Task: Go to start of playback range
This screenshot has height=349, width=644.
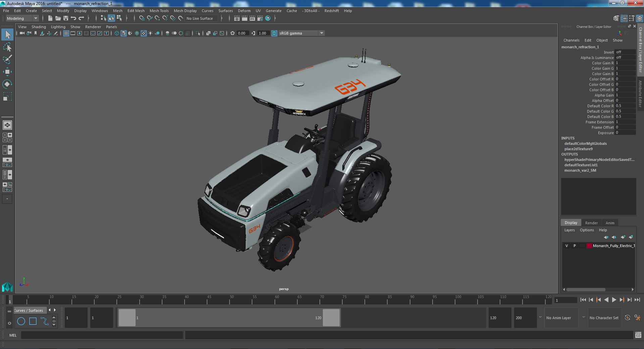Action: pyautogui.click(x=583, y=300)
